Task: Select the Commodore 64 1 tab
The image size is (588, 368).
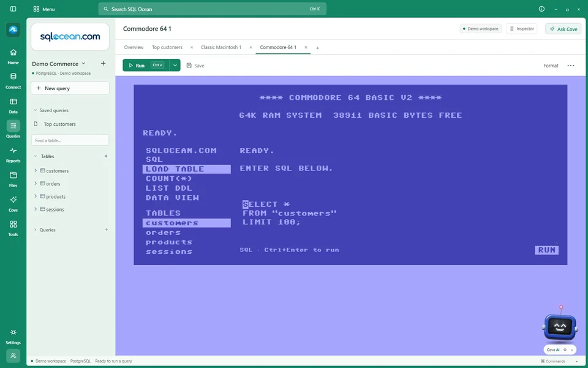Action: [278, 47]
